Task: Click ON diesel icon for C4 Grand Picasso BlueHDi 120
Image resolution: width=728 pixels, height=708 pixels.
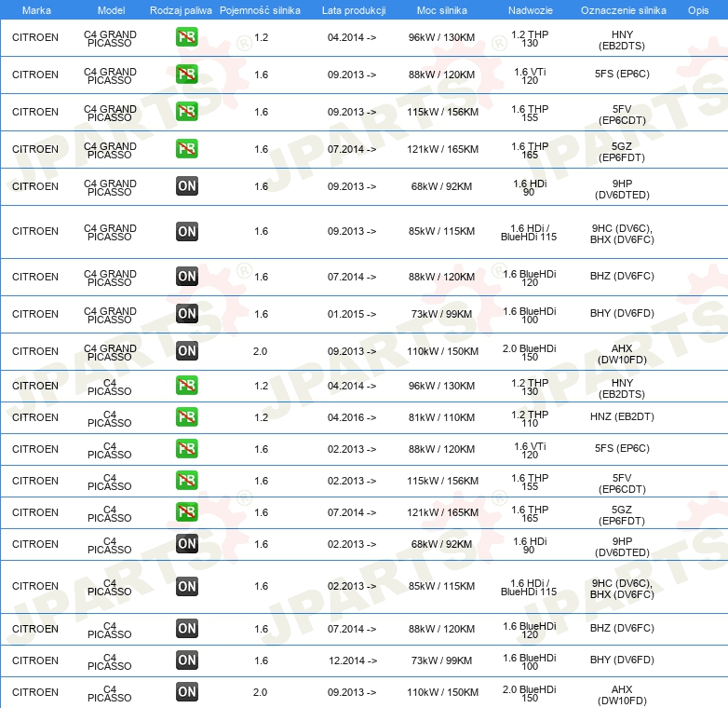Action: 186,277
